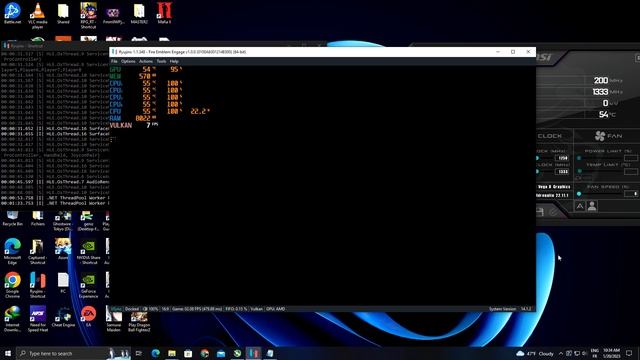Open the Captured shortcut on the desktop
Screen dimensions: 640x360
pos(38,251)
